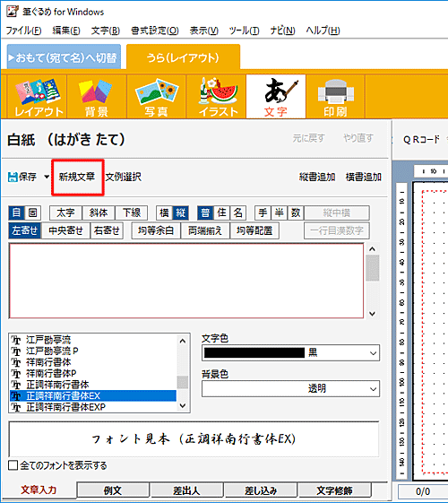Image resolution: width=448 pixels, height=503 pixels.
Task: Apply 均等余白 spacing
Action: 156,230
